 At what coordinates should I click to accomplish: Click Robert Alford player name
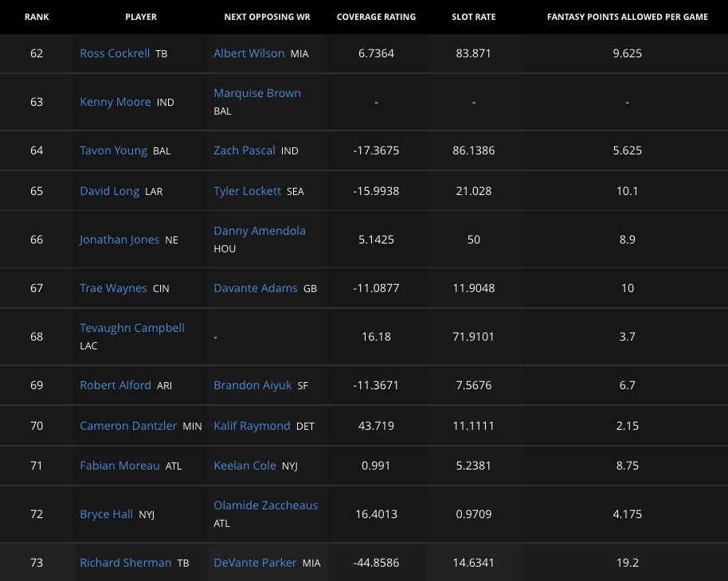(x=115, y=385)
